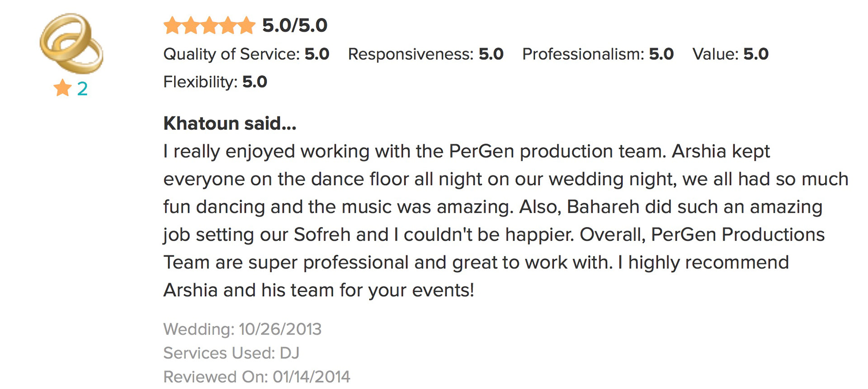
Task: Click the final line "Arshia and his team"
Action: [319, 290]
